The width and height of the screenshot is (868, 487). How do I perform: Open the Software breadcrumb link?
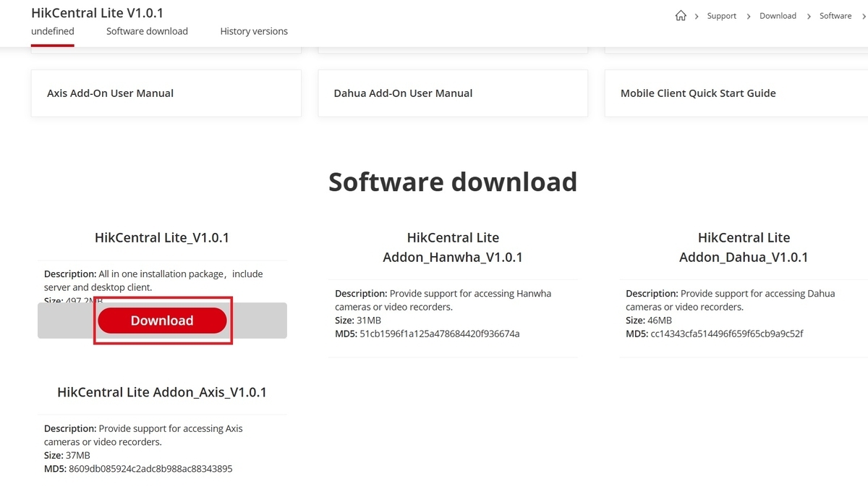pyautogui.click(x=835, y=15)
